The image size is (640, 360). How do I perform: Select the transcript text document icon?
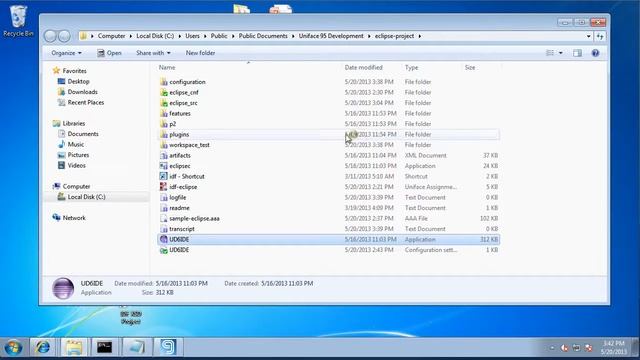[164, 229]
